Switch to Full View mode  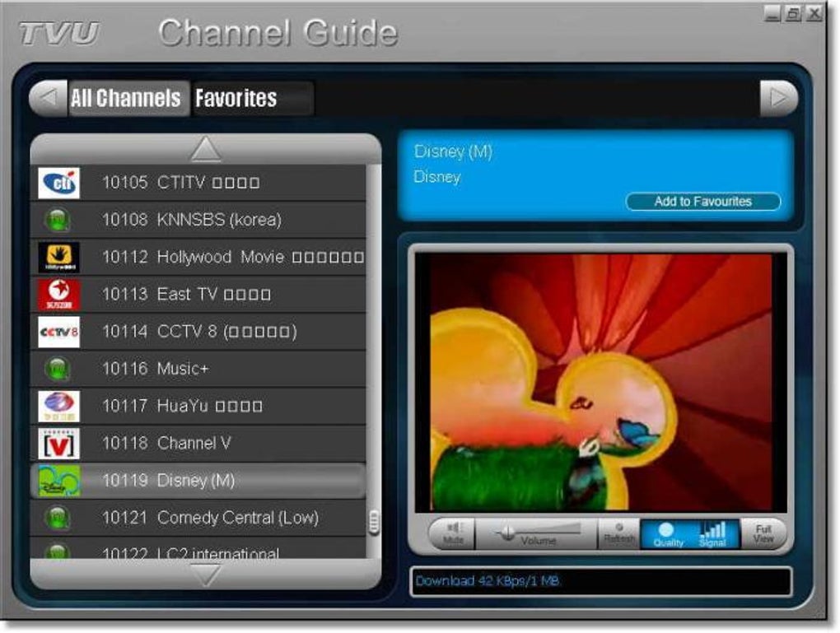(763, 534)
